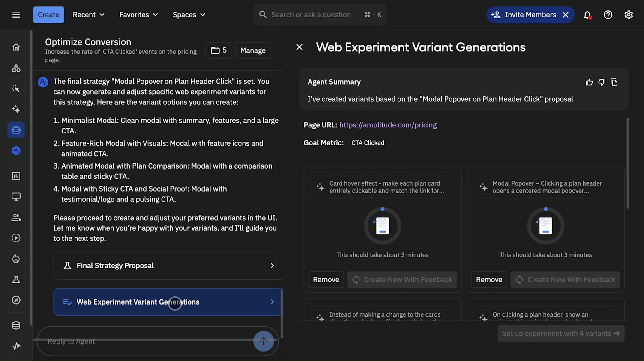Click the agent avatar icon in chat
Viewport: 644px width, 361px height.
pyautogui.click(x=43, y=82)
